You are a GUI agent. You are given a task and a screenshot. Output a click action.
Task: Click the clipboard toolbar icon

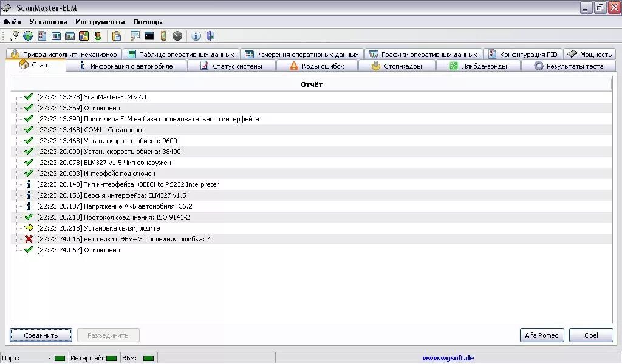pyautogui.click(x=116, y=36)
